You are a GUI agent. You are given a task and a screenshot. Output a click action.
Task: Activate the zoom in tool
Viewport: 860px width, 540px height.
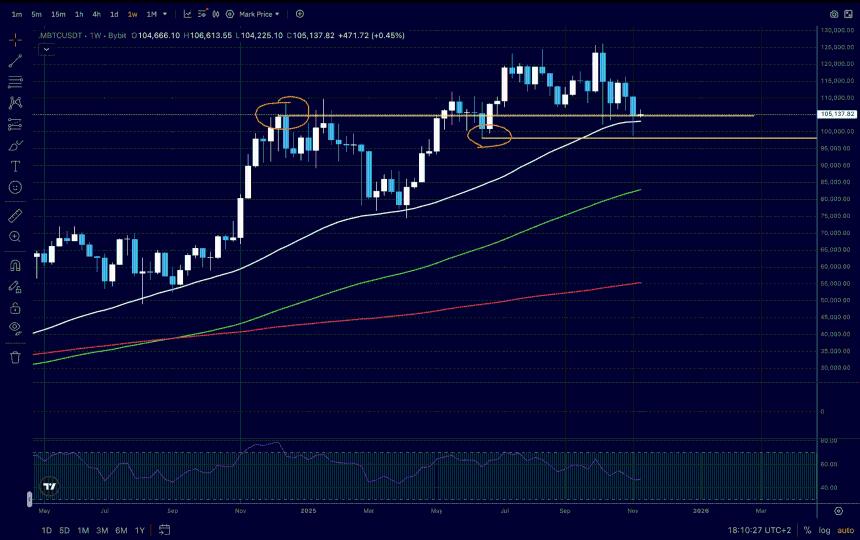(15, 236)
